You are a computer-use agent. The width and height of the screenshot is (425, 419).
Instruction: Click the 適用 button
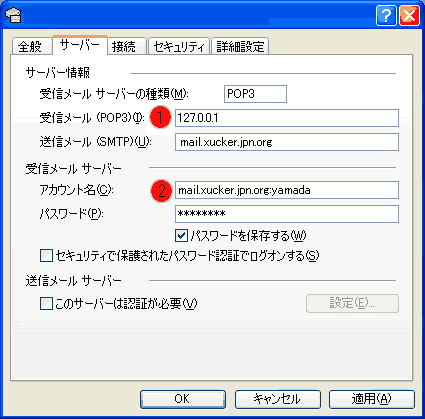click(372, 399)
